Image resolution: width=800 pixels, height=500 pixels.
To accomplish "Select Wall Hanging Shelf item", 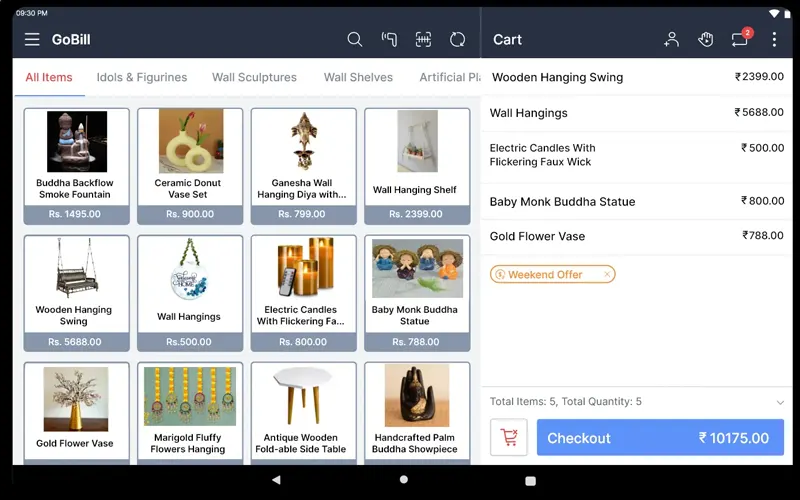I will (x=417, y=166).
